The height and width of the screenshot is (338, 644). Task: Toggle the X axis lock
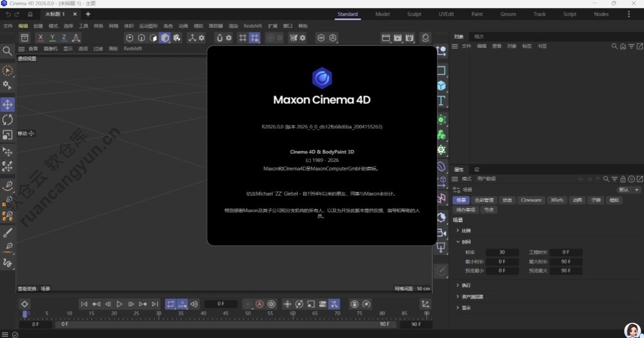40,37
